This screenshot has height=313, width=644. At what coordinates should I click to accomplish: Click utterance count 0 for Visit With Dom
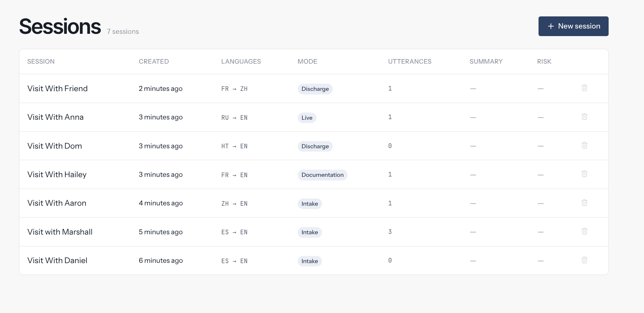[x=390, y=146]
